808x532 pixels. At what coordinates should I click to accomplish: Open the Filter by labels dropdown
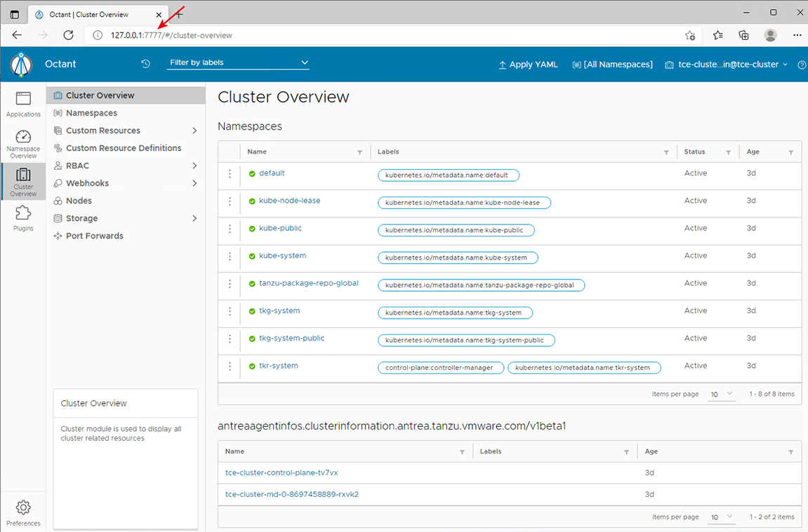238,63
